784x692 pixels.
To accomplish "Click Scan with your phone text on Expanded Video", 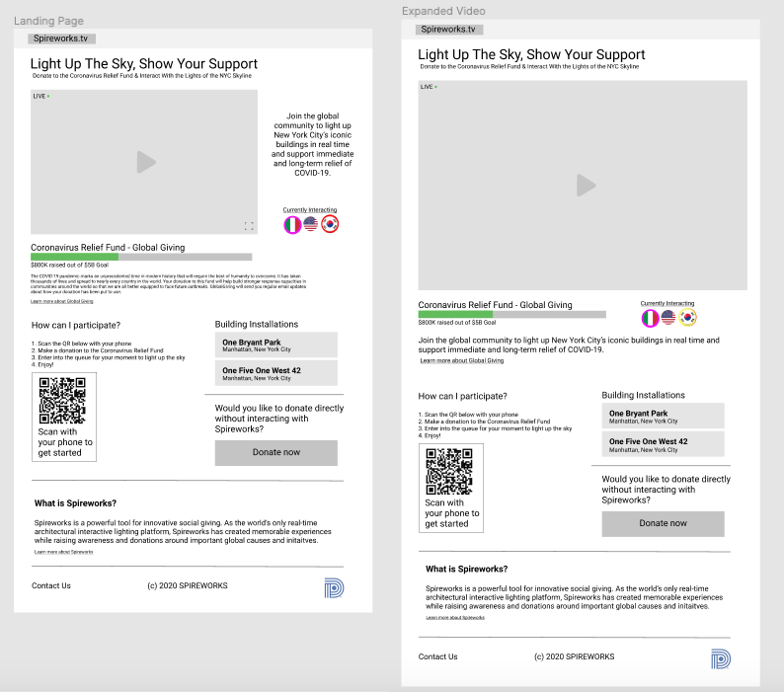I will [452, 513].
